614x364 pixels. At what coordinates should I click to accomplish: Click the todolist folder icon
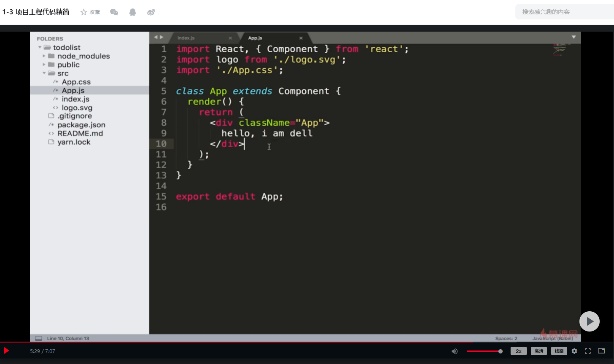coord(47,47)
